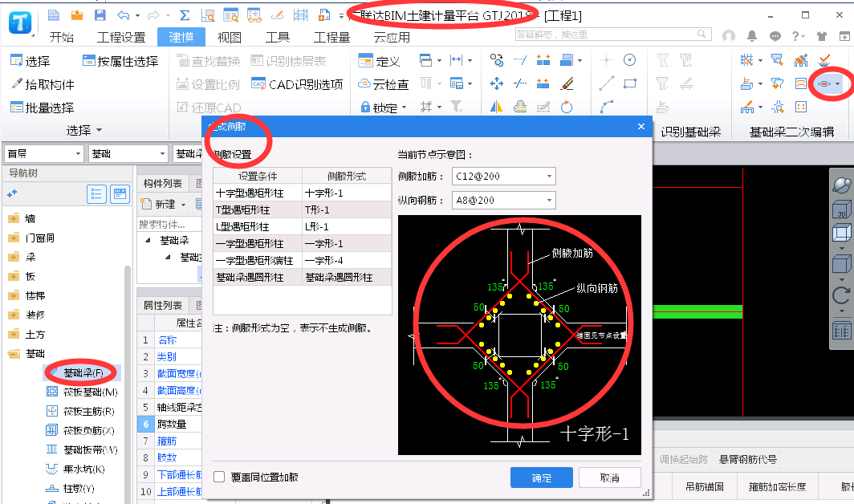Select the rectangle drawing tool
Image resolution: width=854 pixels, height=504 pixels.
630,83
